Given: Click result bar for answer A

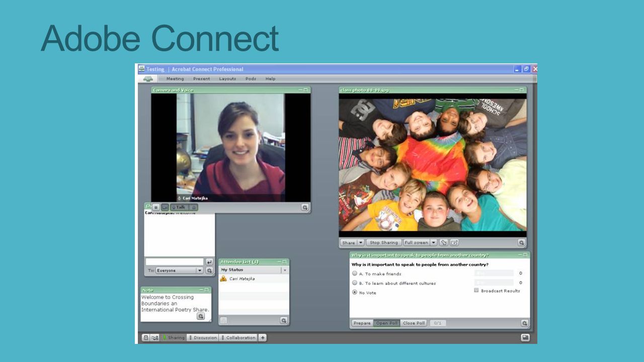Looking at the screenshot, I should (x=494, y=274).
